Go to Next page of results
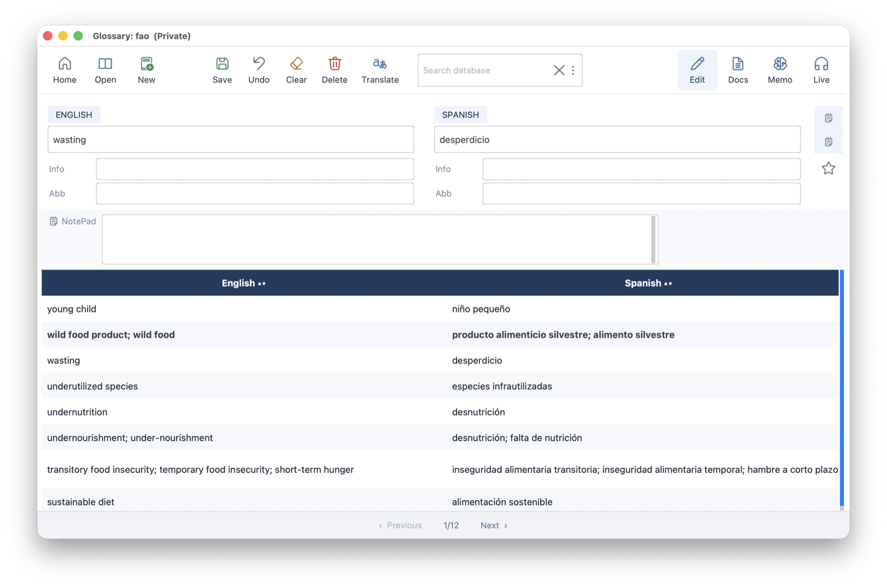Screen dimensions: 887x588 click(494, 525)
